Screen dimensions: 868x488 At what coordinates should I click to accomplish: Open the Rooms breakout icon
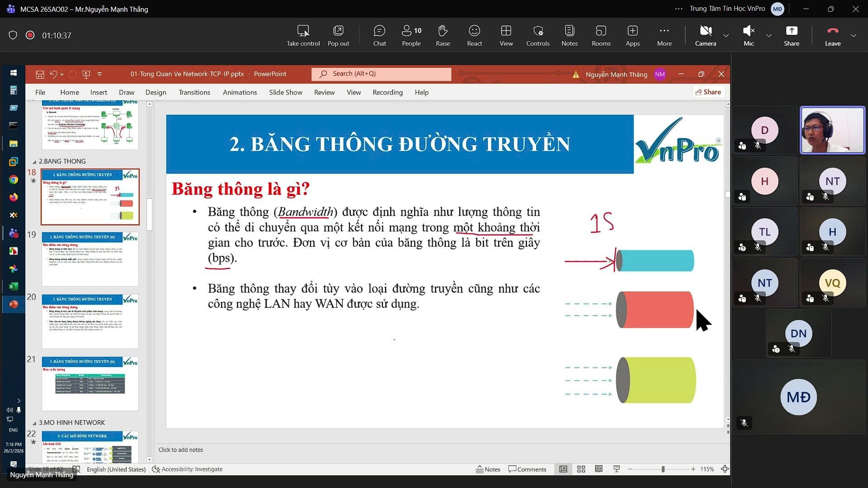601,35
